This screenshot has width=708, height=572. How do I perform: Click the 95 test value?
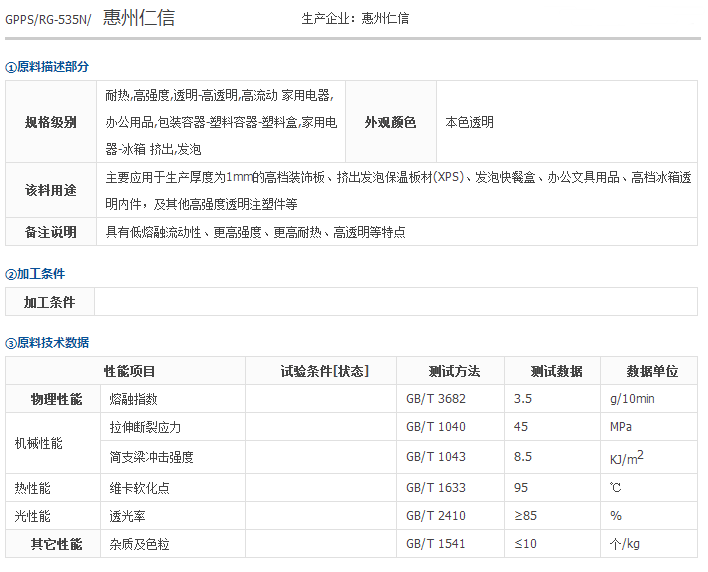pos(521,488)
